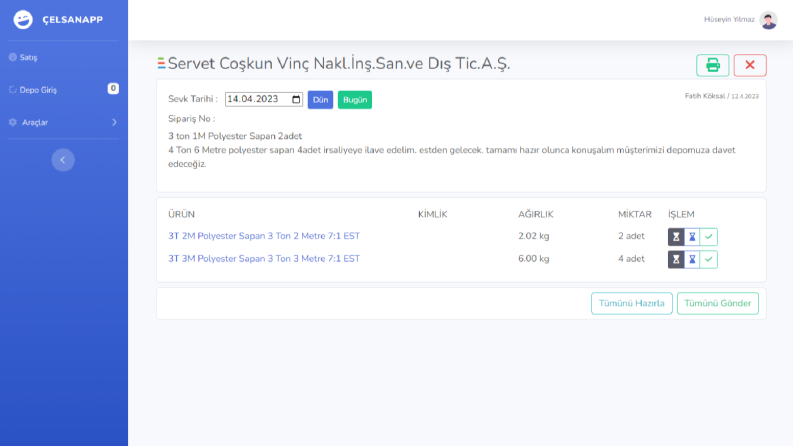Click blue hourglass icon for 3T 2M row
Image resolution: width=793 pixels, height=446 pixels.
[692, 237]
